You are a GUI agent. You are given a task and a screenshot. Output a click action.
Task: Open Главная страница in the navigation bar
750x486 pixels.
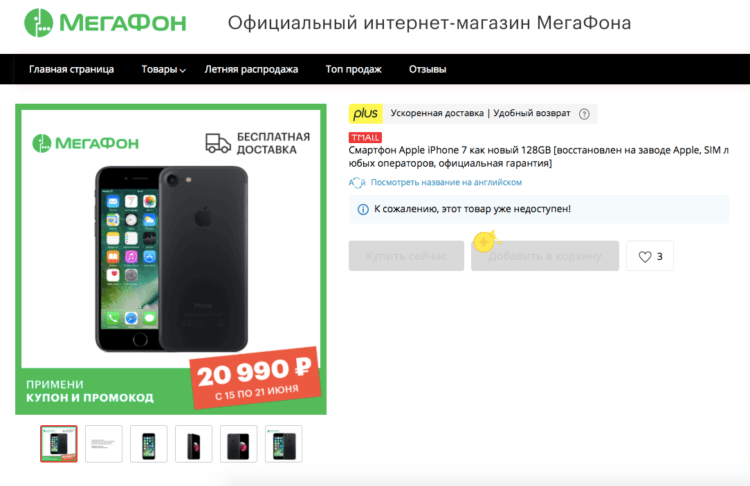[x=71, y=69]
